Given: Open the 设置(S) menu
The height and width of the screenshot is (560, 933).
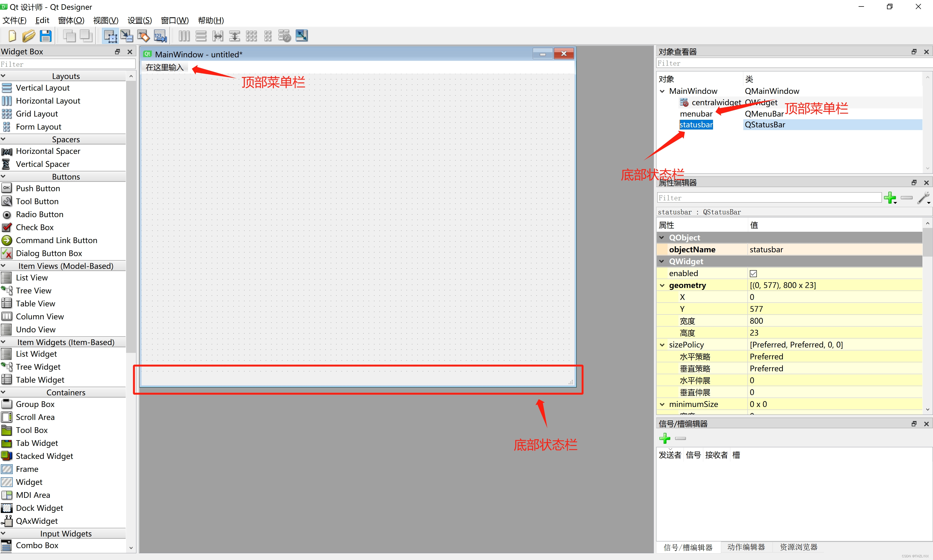Looking at the screenshot, I should point(140,20).
